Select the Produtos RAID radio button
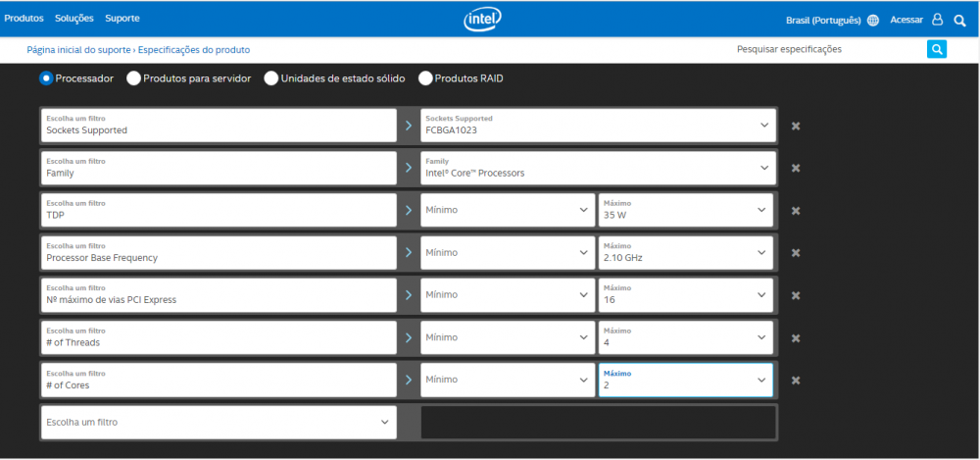Image resolution: width=980 pixels, height=460 pixels. click(x=425, y=78)
